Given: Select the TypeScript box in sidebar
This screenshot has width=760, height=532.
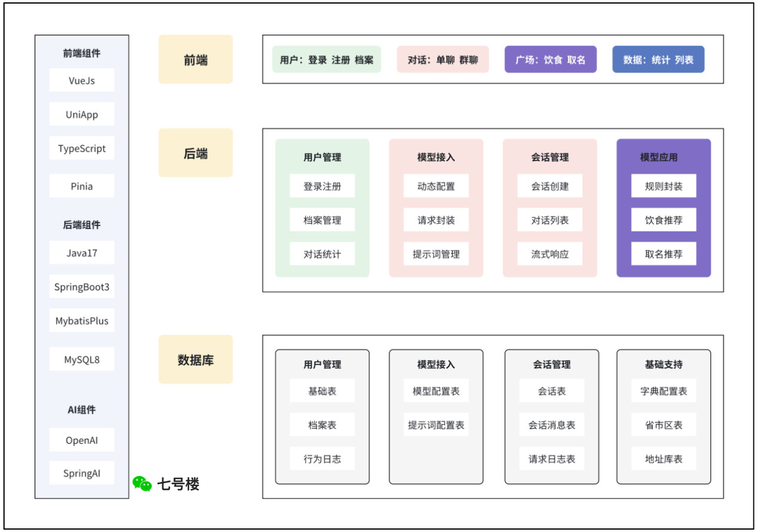Looking at the screenshot, I should [x=82, y=149].
